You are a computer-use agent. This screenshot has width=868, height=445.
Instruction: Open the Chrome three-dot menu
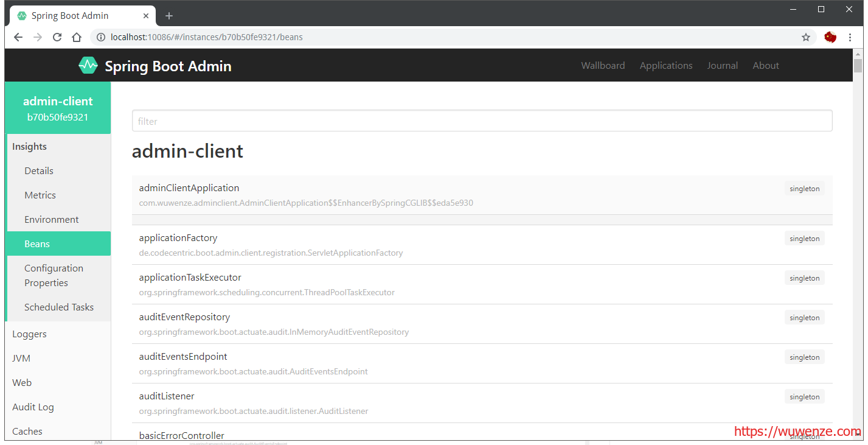click(x=850, y=37)
